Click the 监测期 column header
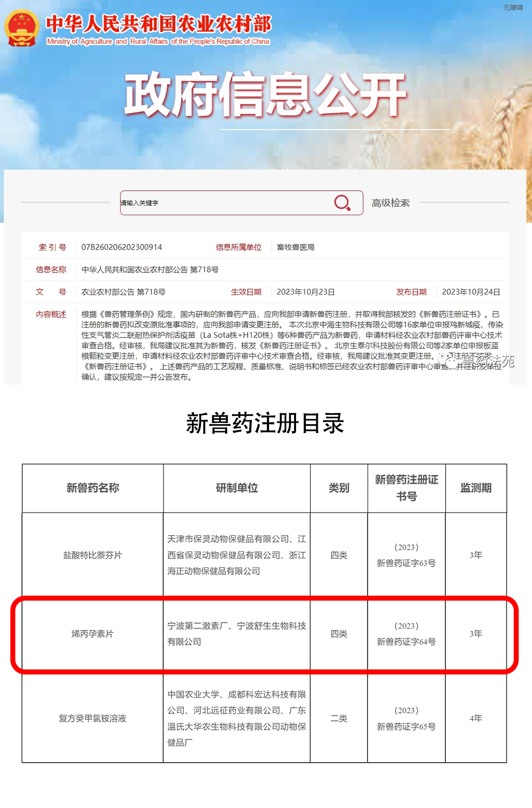Screen dimensions: 532x808 [x=475, y=488]
